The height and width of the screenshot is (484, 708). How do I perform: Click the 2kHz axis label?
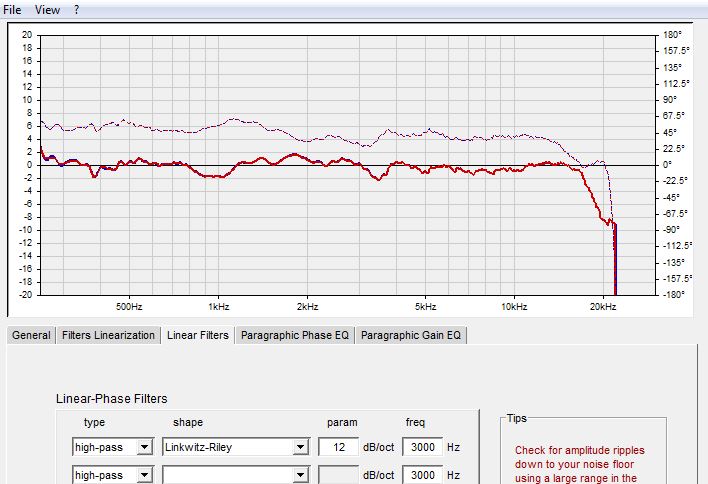[307, 307]
